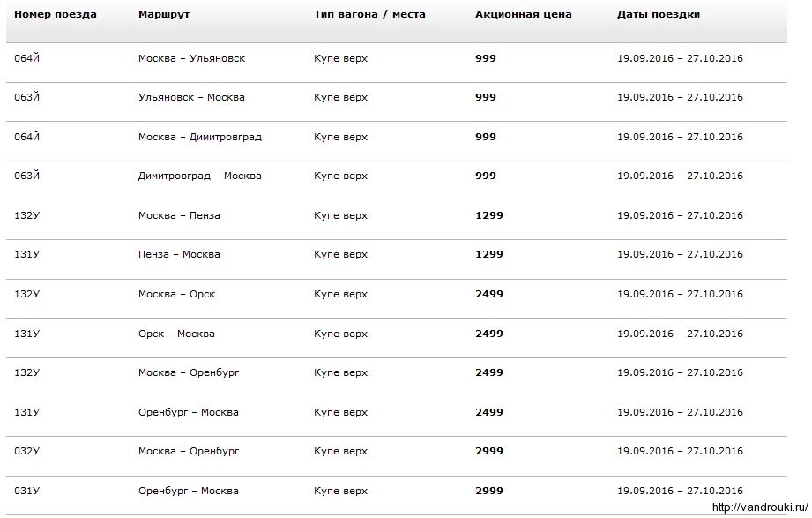This screenshot has height=518, width=812.
Task: Select route Ульяновск – Москва
Action: pyautogui.click(x=191, y=97)
